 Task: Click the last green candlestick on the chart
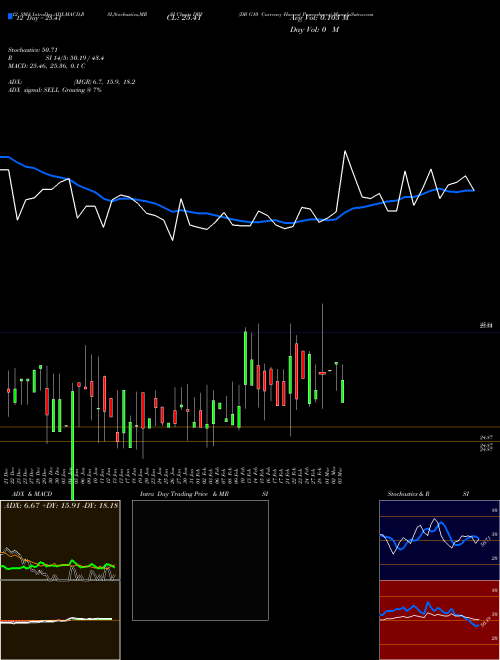(343, 391)
